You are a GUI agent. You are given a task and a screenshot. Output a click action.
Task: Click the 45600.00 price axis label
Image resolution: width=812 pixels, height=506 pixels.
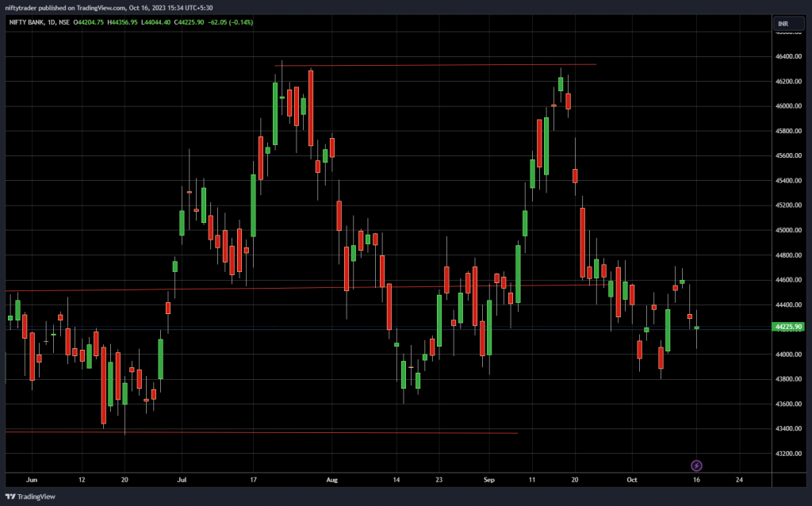[789, 156]
